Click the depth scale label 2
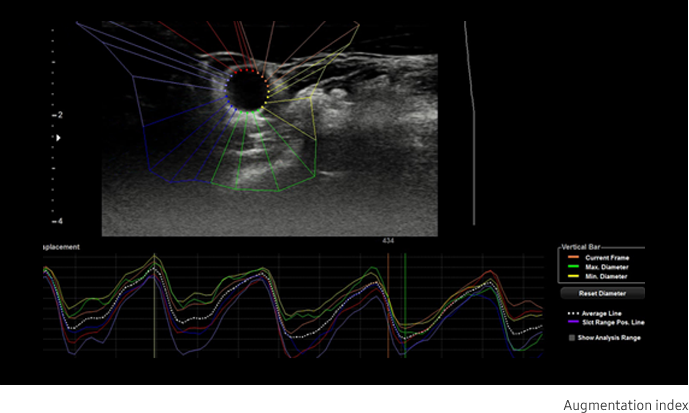This screenshot has width=689, height=413. [60, 115]
